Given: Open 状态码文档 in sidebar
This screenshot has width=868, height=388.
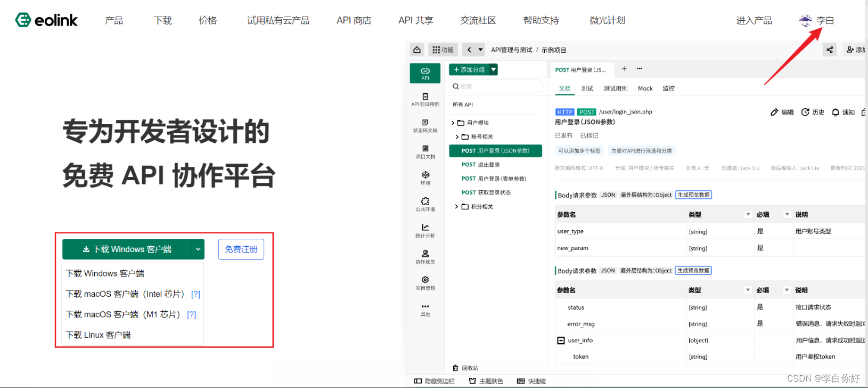Looking at the screenshot, I should tap(425, 126).
